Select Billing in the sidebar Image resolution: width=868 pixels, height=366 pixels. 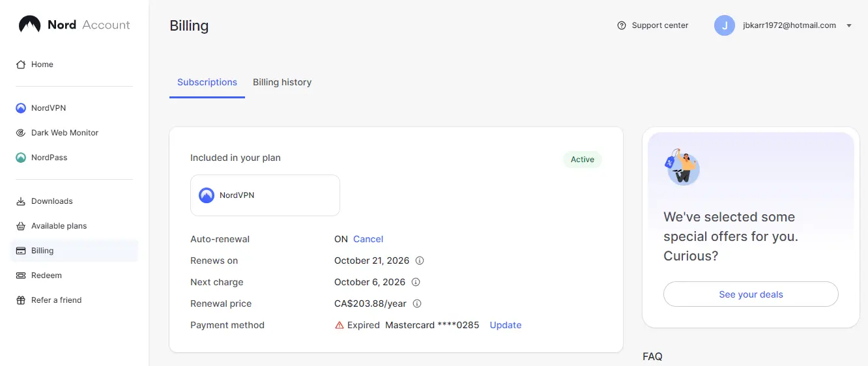[74, 251]
